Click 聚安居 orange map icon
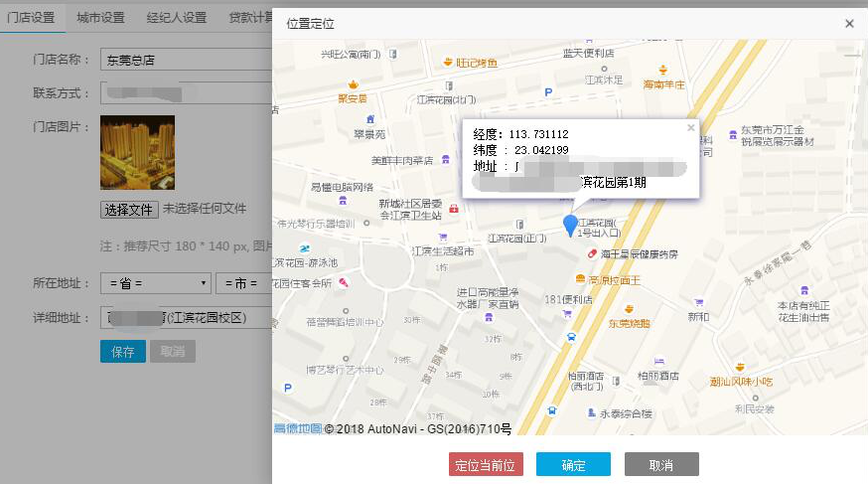The height and width of the screenshot is (484, 868). (353, 84)
